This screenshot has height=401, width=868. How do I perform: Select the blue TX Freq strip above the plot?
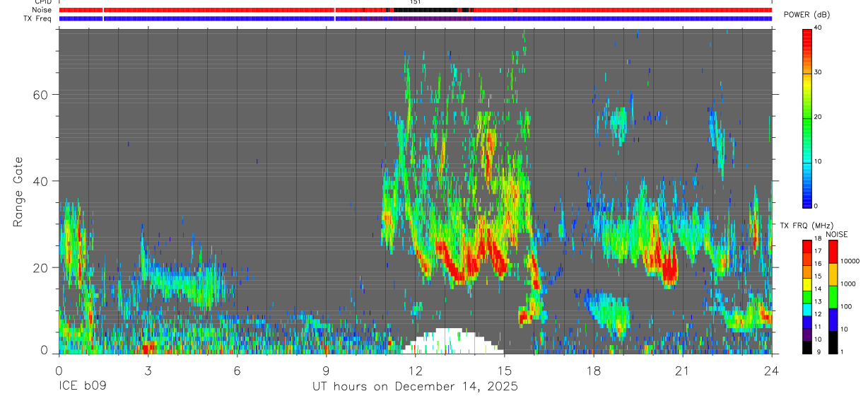416,18
